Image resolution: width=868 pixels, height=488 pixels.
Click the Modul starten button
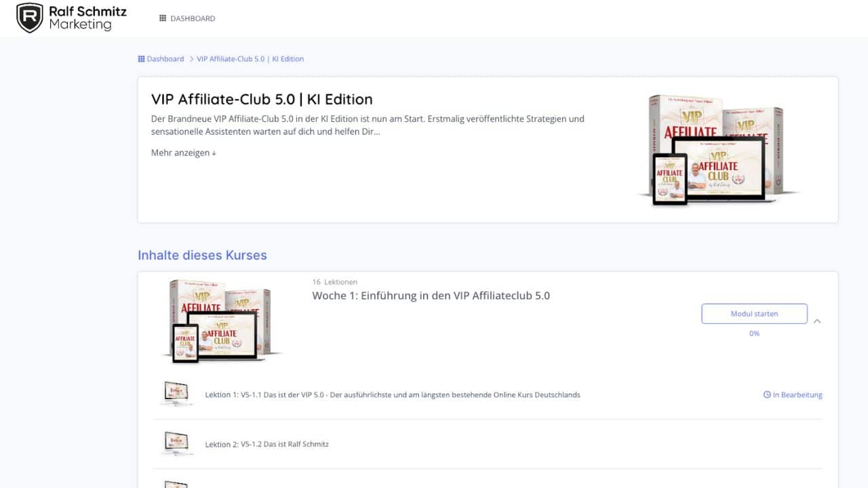tap(754, 314)
